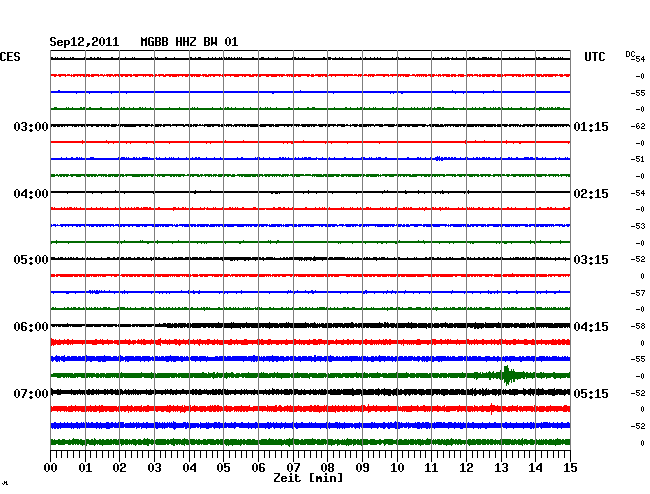Click minute tick label 14

[535, 468]
